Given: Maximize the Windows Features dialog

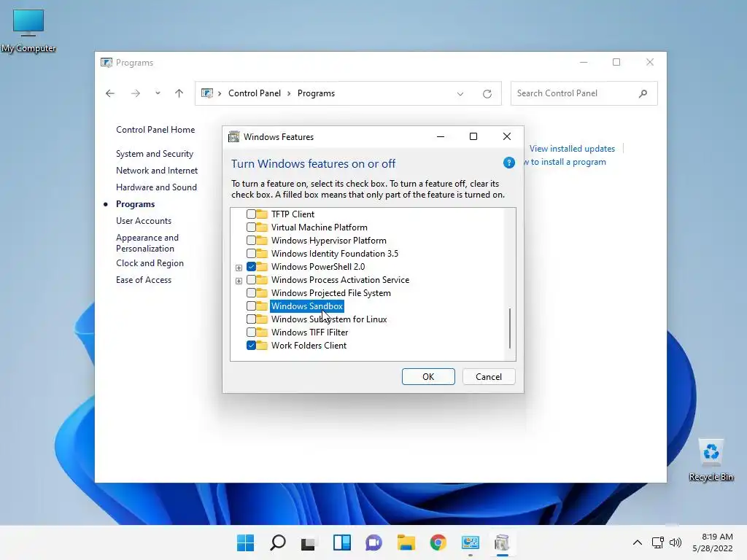Looking at the screenshot, I should [473, 136].
